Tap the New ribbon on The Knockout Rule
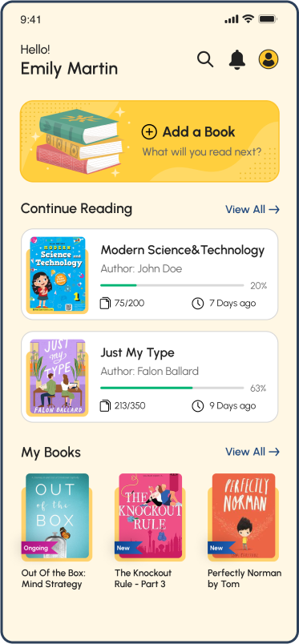This screenshot has height=644, width=299. coord(128,548)
